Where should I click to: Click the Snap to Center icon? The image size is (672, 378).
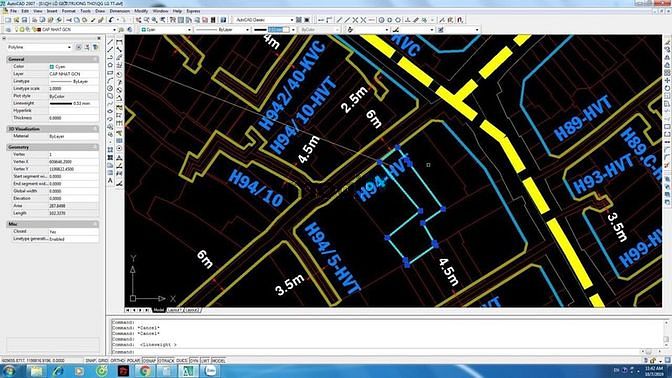coord(381,20)
